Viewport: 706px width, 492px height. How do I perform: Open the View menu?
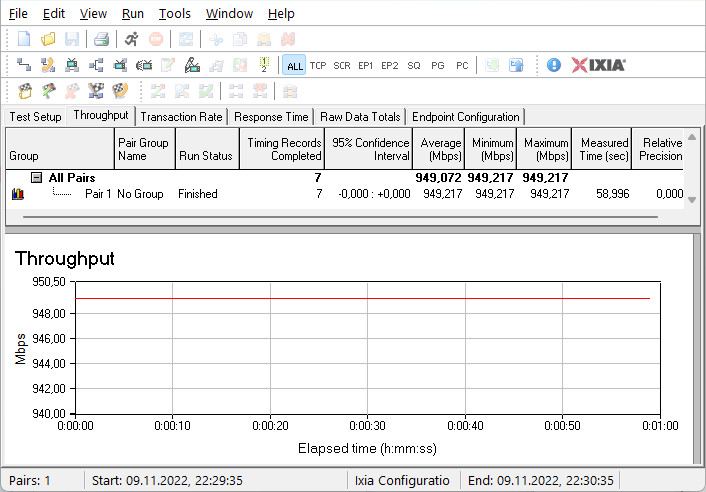tap(93, 14)
